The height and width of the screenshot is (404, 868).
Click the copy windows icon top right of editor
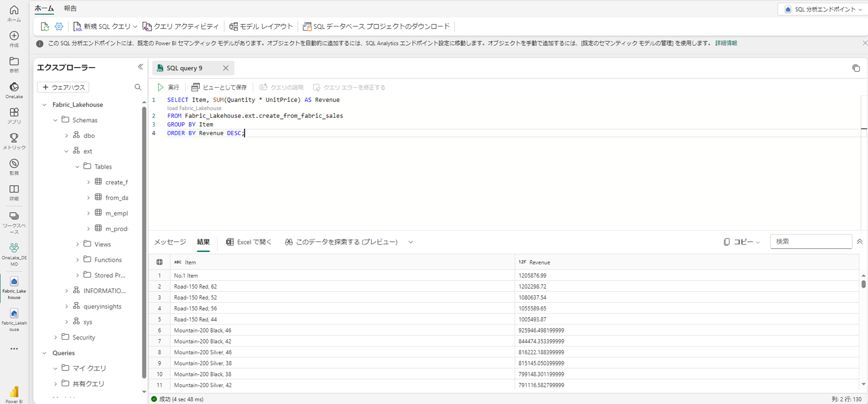[856, 68]
